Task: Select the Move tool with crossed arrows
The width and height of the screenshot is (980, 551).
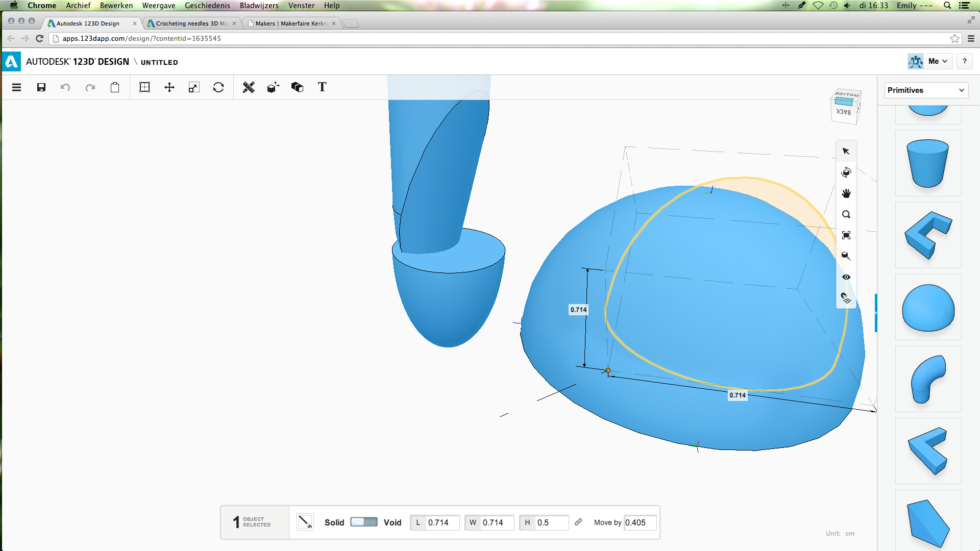Action: [169, 87]
